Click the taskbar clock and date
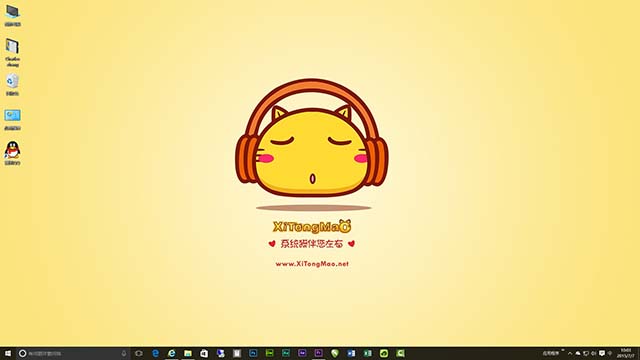This screenshot has height=360, width=640. [626, 353]
